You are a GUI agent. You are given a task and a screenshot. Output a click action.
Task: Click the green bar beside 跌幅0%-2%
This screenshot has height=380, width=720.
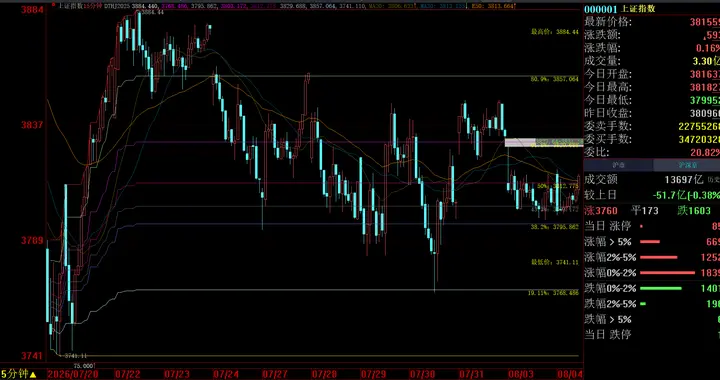pyautogui.click(x=660, y=288)
